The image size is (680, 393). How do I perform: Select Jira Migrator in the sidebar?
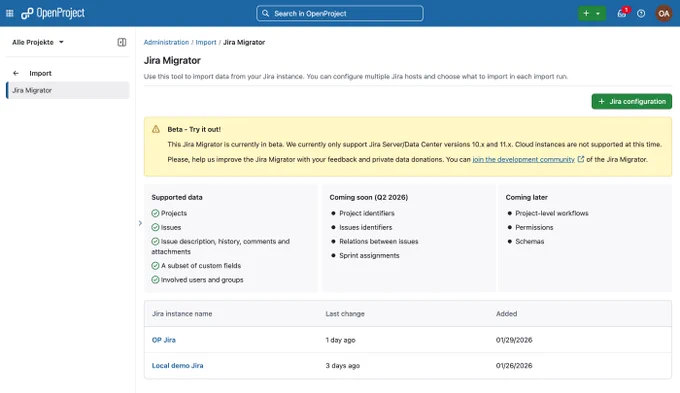(x=68, y=90)
